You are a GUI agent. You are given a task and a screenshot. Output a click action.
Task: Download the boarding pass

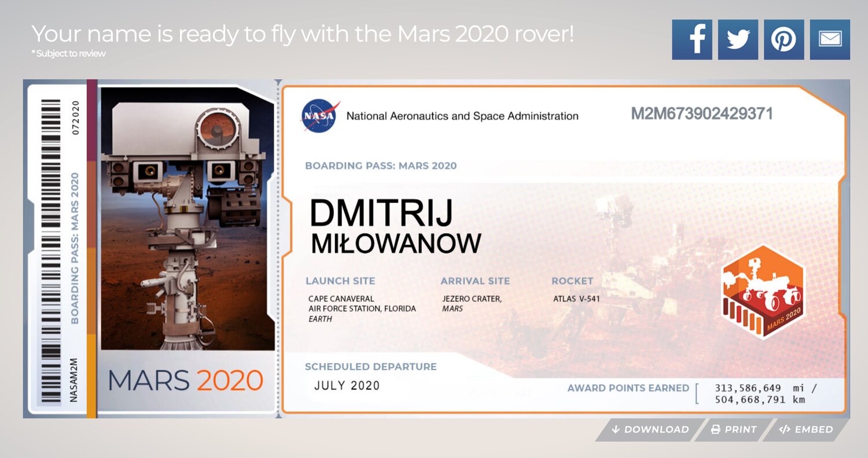pos(650,430)
